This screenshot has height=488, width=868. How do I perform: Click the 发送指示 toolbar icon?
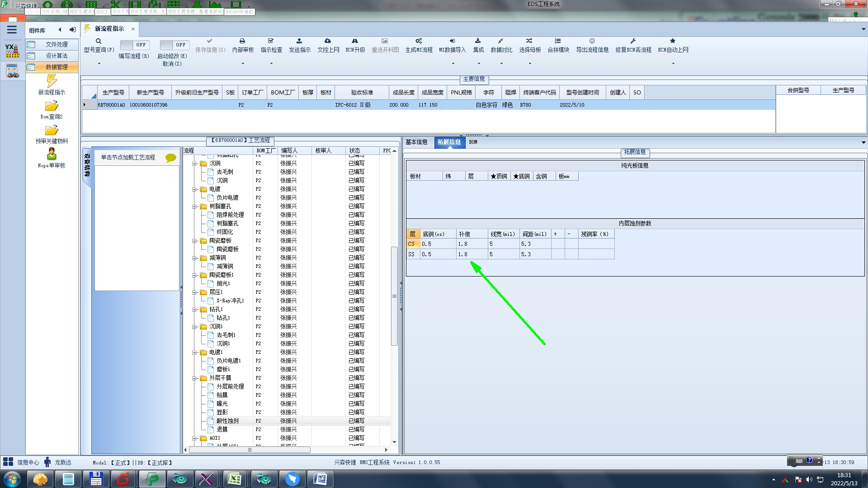point(299,41)
